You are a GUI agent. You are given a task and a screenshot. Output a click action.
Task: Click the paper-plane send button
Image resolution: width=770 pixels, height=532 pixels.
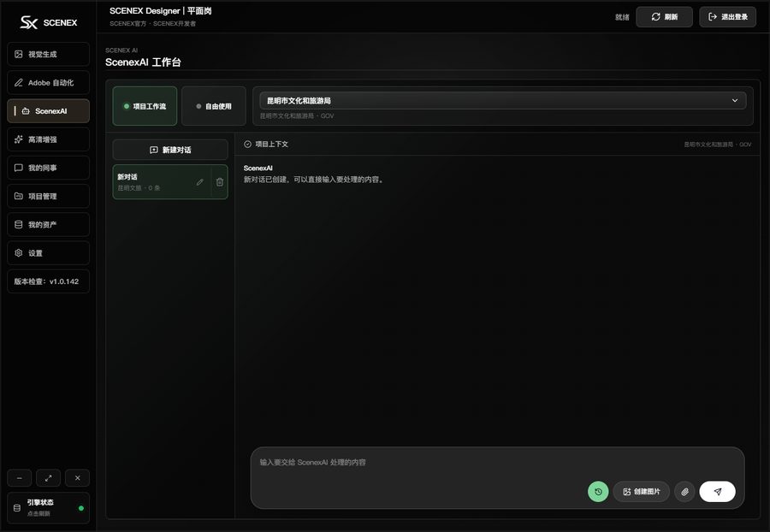[x=717, y=491]
